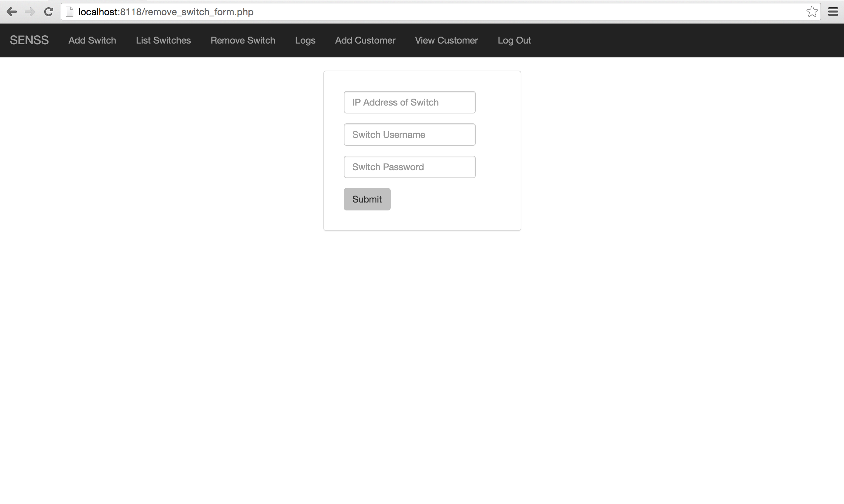
Task: Open the Logs page
Action: tap(305, 40)
